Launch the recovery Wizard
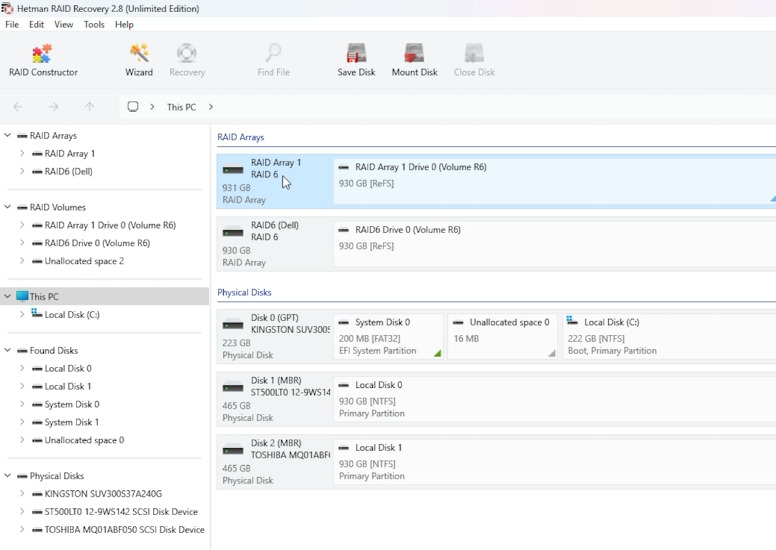Viewport: 776px width, 550px height. click(x=139, y=60)
